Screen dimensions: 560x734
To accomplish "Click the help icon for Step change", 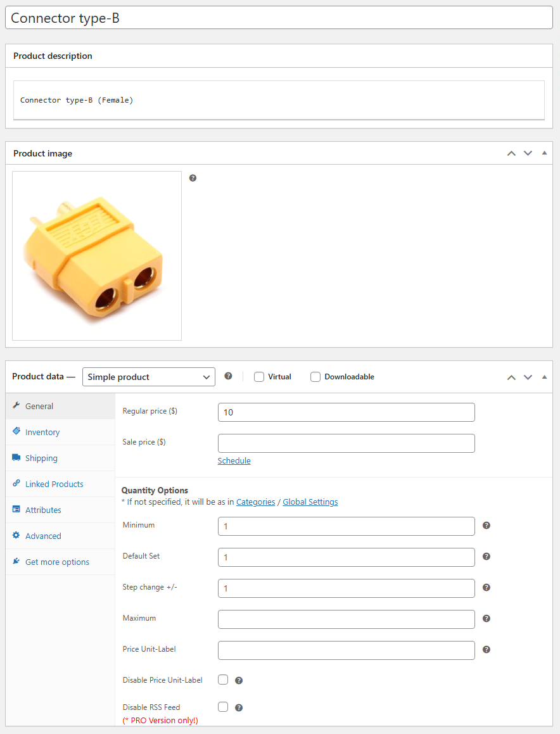I will click(x=487, y=588).
